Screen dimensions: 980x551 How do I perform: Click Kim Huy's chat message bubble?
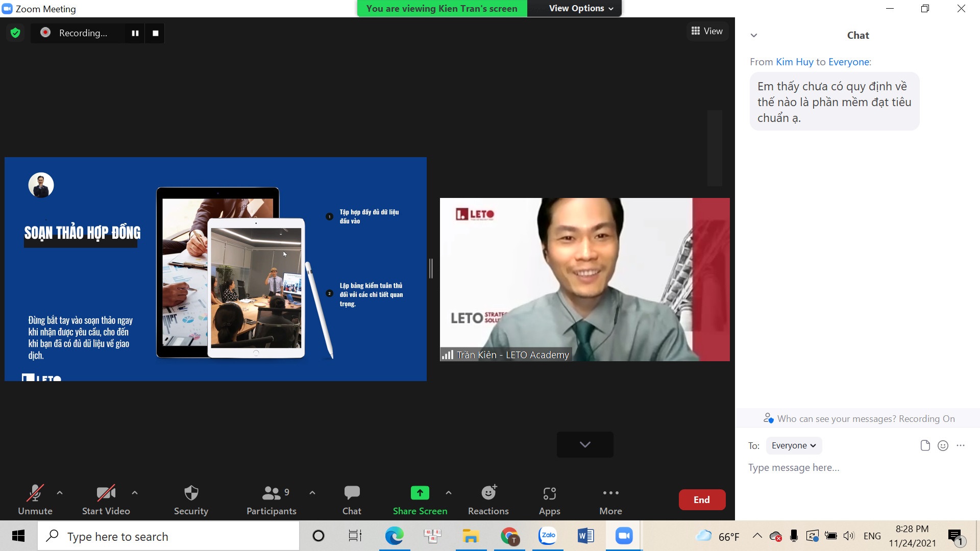click(x=834, y=102)
